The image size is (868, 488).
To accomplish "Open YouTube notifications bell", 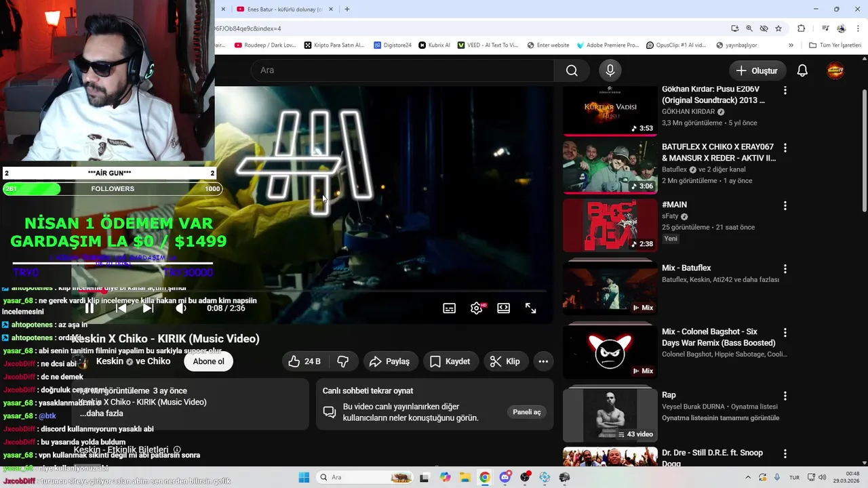I will pyautogui.click(x=802, y=70).
